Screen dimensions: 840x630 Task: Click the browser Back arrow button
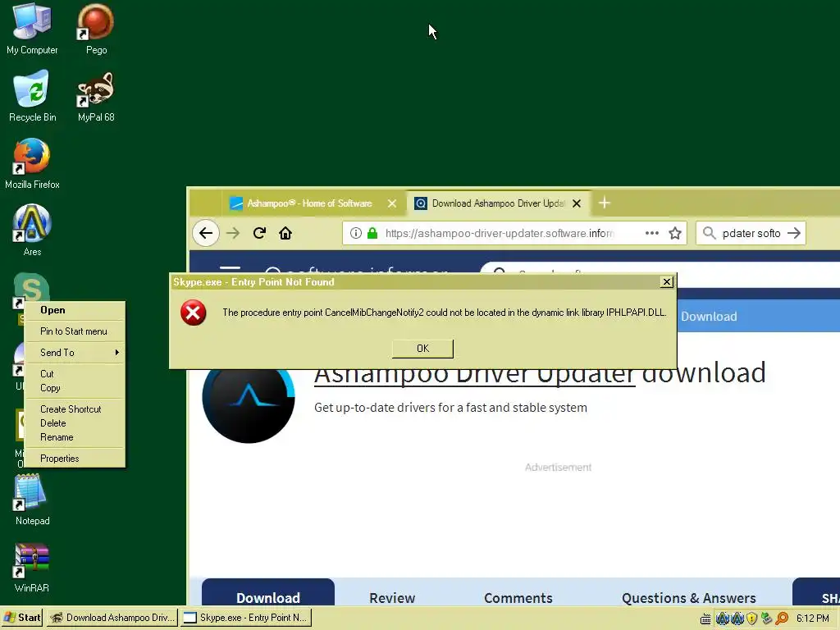click(x=206, y=233)
